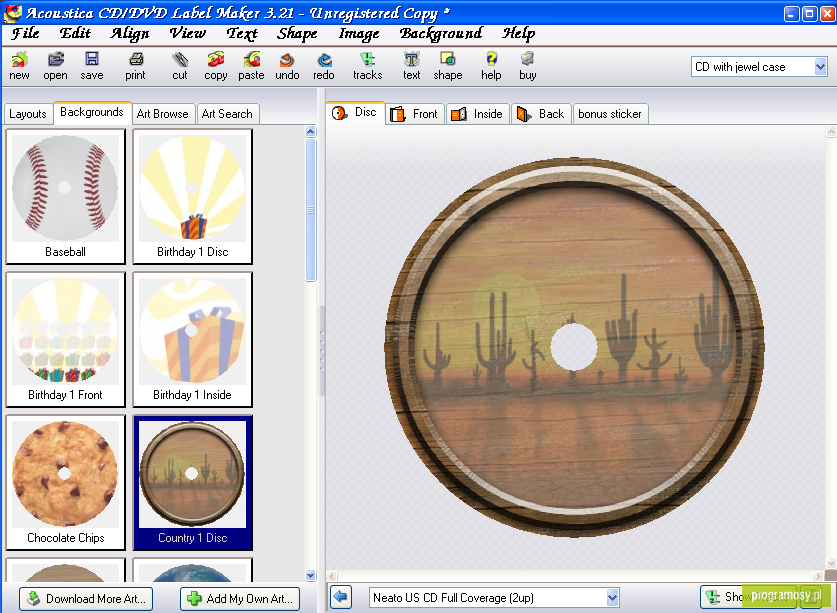Open the File menu

[25, 33]
